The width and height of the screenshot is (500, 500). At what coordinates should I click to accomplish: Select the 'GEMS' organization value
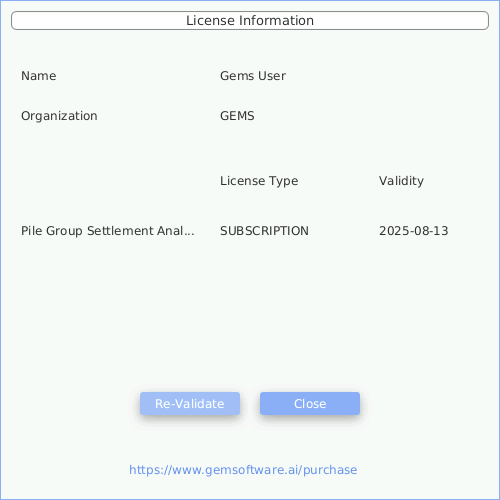pyautogui.click(x=237, y=116)
